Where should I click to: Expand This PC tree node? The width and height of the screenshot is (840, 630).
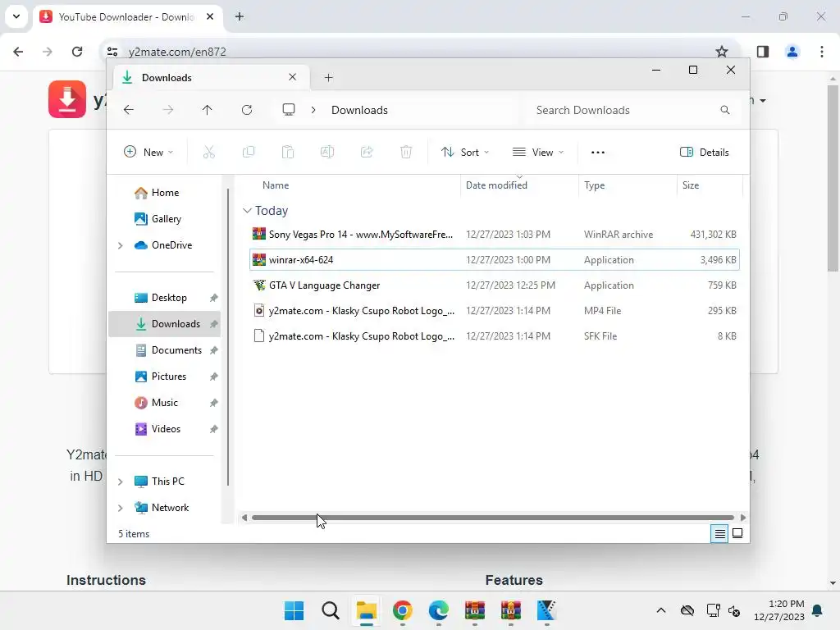pos(121,482)
